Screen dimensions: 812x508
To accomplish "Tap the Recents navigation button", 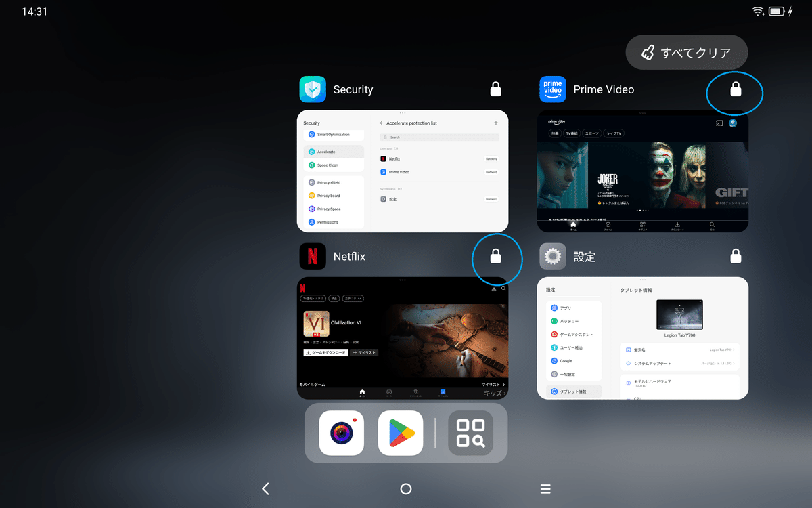I will pyautogui.click(x=545, y=488).
